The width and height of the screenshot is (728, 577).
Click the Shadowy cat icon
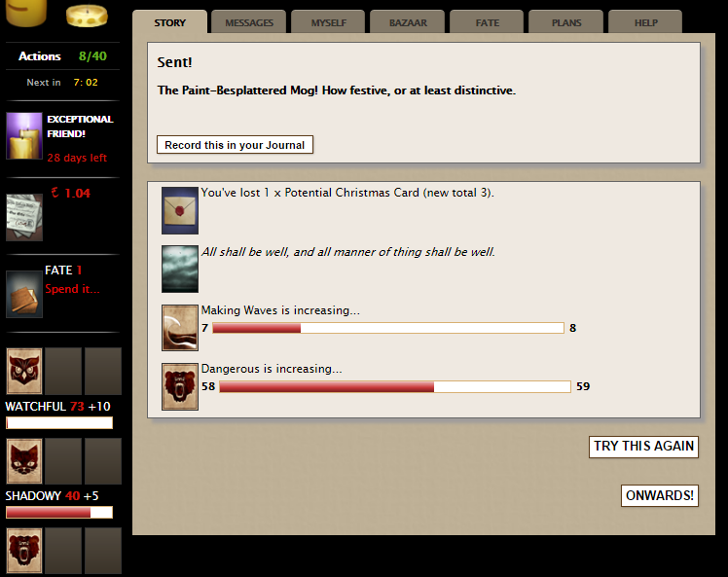tap(24, 461)
